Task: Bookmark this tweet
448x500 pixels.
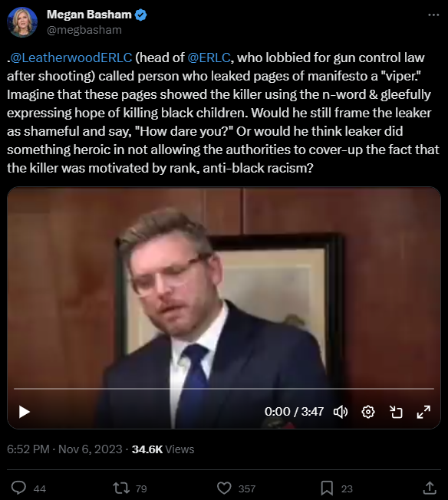Action: tap(327, 488)
